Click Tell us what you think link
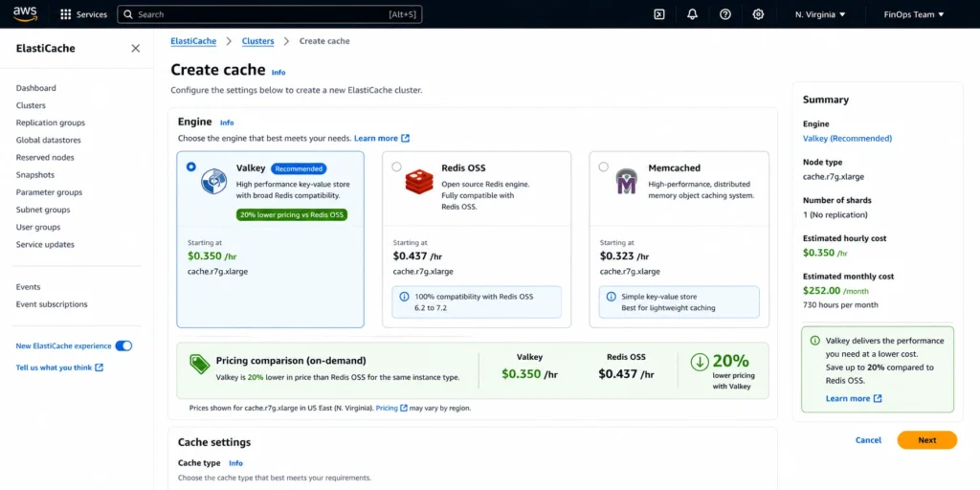This screenshot has height=490, width=980. 54,368
